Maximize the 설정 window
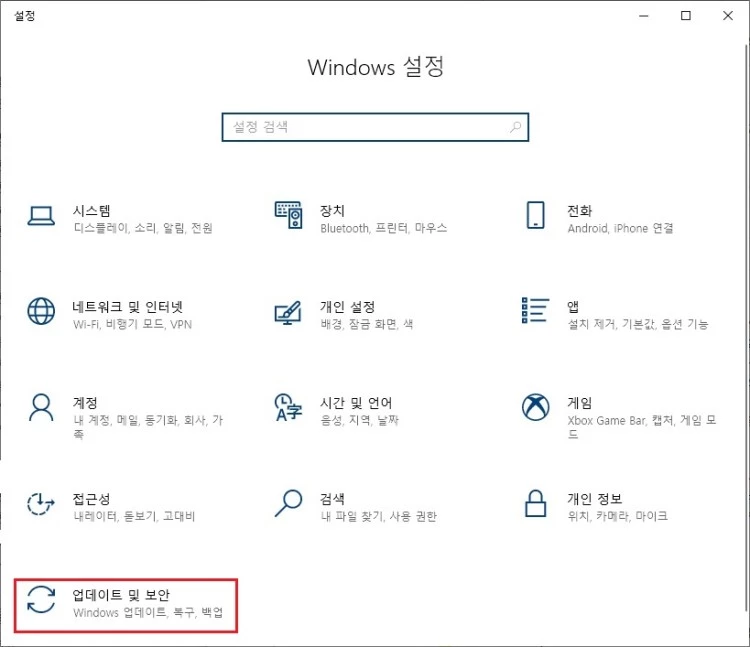 click(x=686, y=16)
